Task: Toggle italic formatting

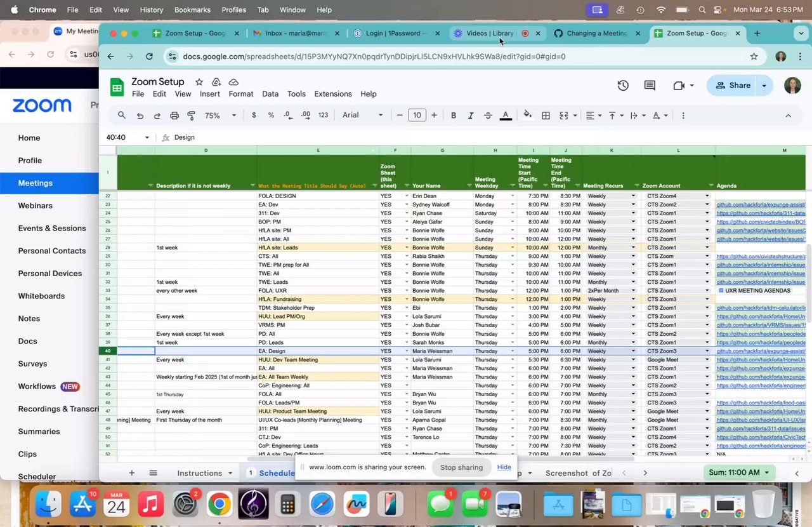Action: (471, 116)
